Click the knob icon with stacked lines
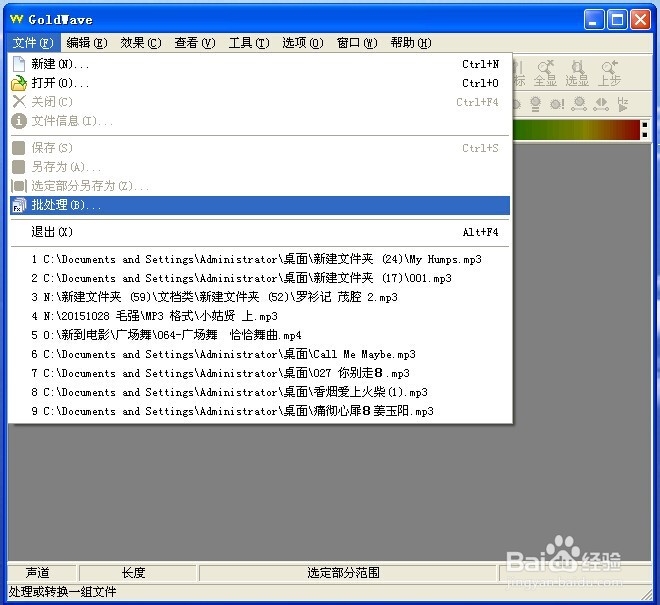 click(x=535, y=104)
